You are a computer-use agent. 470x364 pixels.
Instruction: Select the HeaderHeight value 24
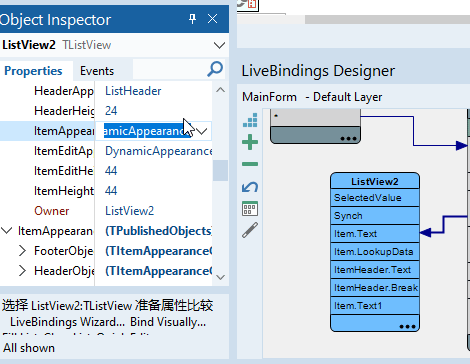[111, 111]
